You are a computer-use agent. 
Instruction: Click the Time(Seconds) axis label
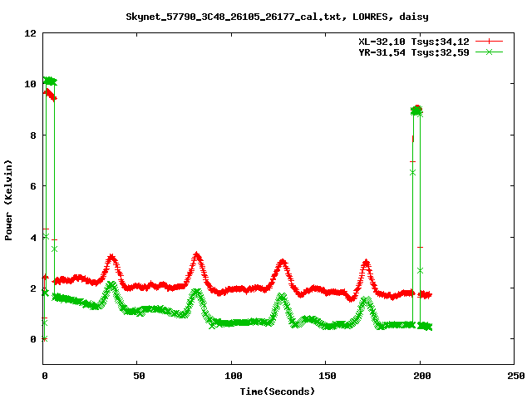click(x=278, y=392)
